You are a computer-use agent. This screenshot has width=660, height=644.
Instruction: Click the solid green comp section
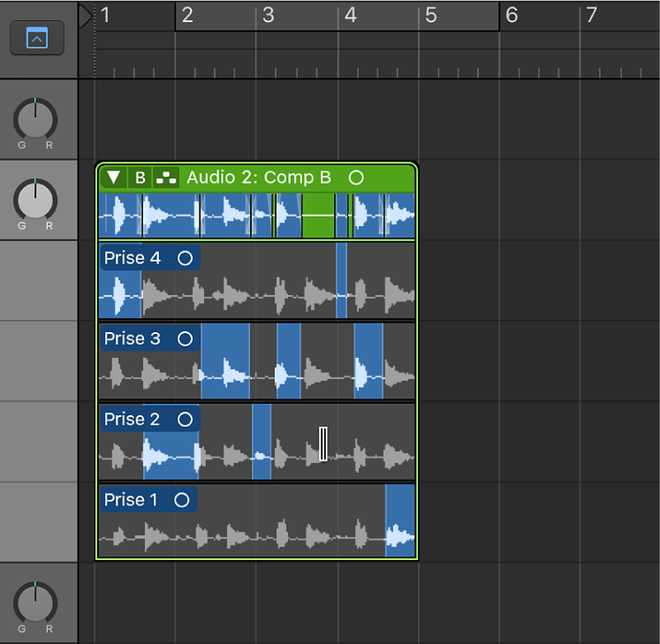click(x=318, y=216)
